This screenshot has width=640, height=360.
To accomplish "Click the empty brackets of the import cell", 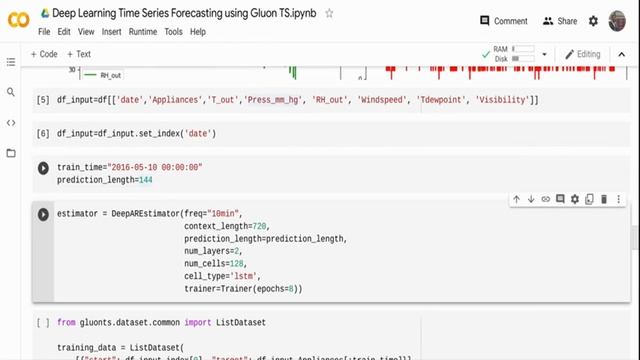I will click(x=43, y=322).
